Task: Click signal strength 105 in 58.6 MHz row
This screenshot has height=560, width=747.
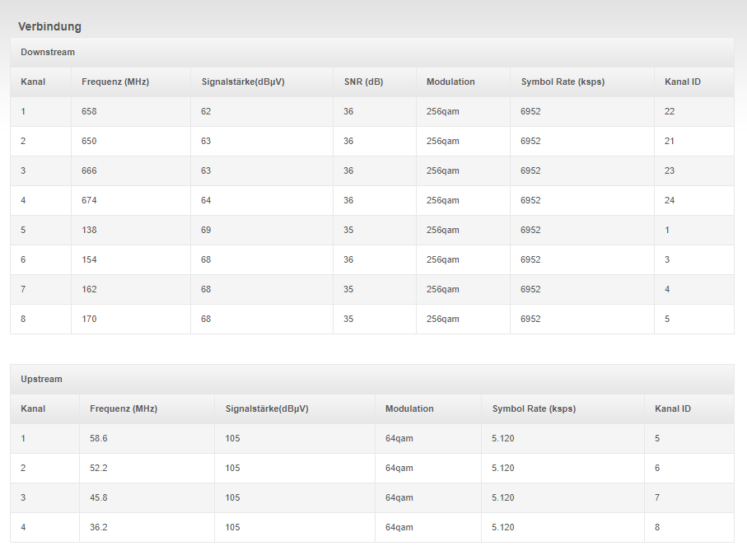Action: click(232, 438)
